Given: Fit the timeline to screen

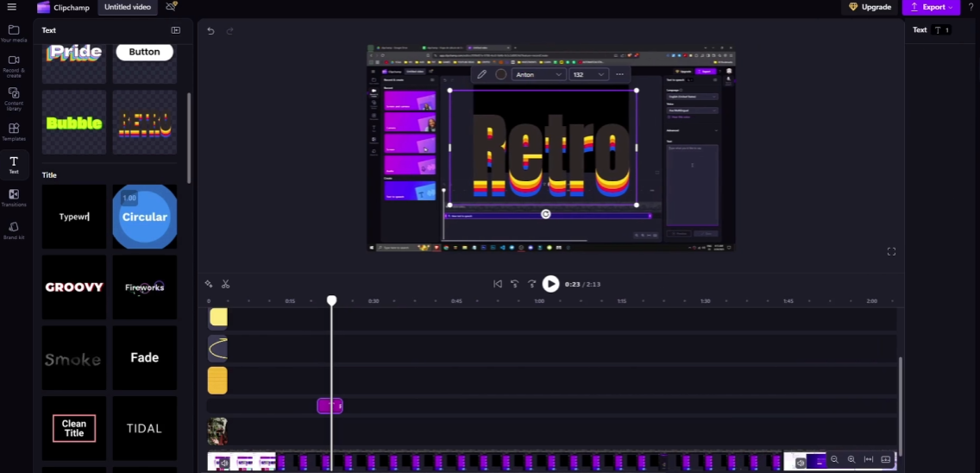Looking at the screenshot, I should pyautogui.click(x=868, y=459).
